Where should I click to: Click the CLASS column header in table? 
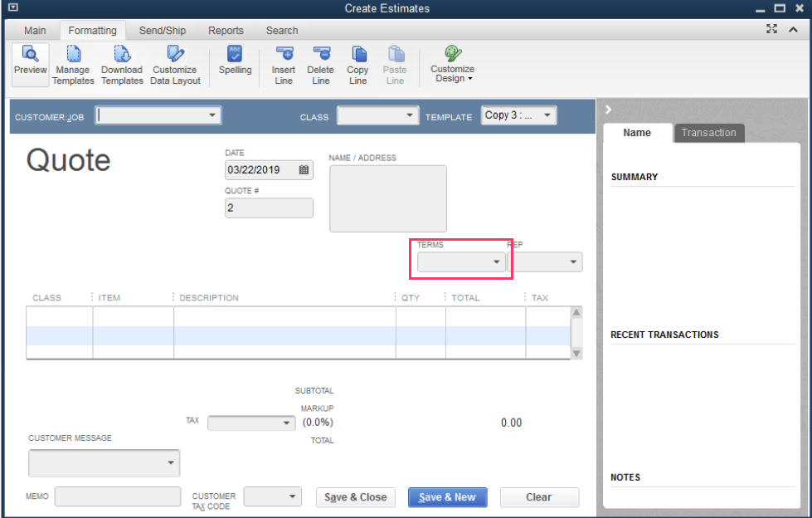[46, 298]
